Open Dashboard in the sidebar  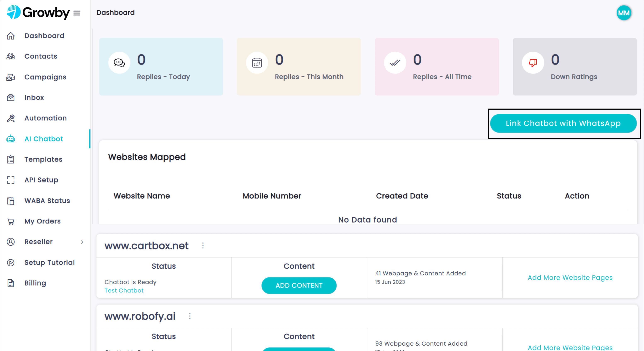[x=44, y=36]
